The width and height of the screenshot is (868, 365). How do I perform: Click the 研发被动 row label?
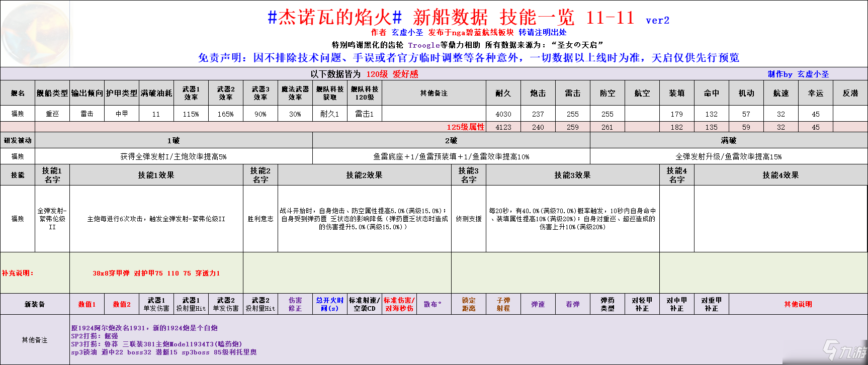click(18, 140)
